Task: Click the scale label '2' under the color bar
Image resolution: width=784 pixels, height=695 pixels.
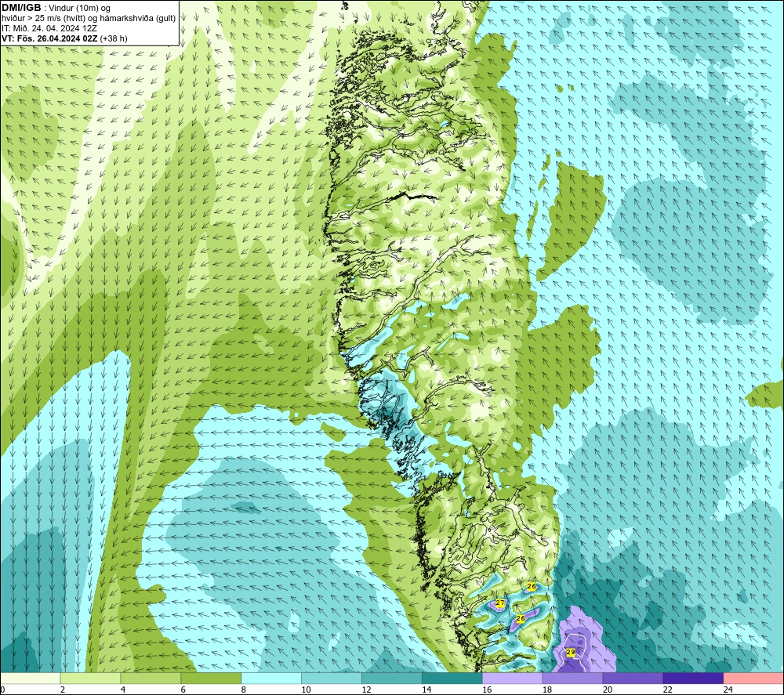Action: pos(63,690)
